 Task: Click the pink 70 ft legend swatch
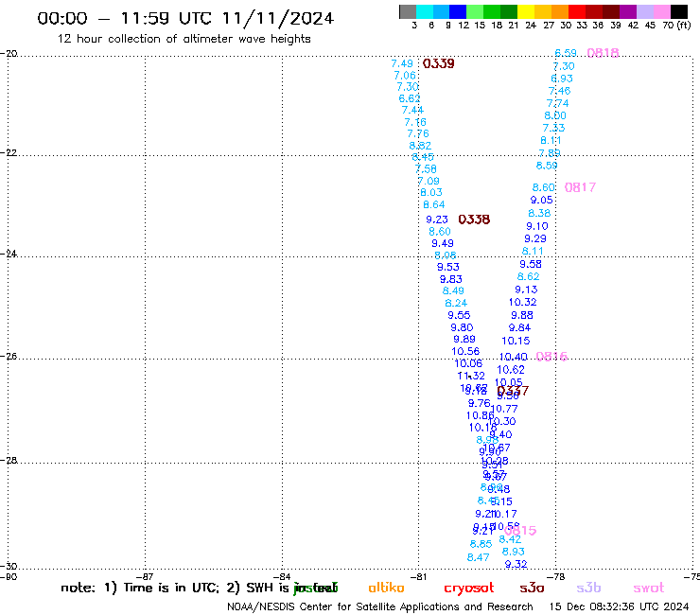click(661, 11)
